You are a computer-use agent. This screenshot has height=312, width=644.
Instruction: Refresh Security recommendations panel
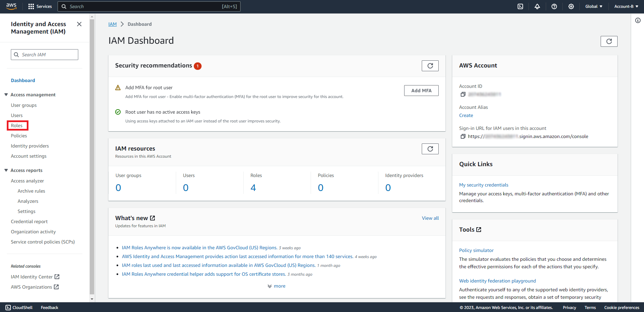[x=430, y=66]
